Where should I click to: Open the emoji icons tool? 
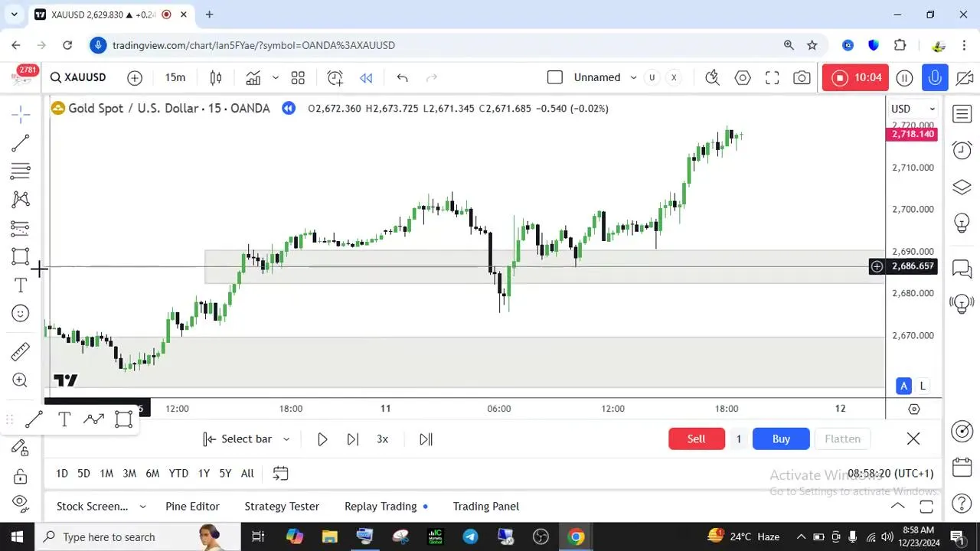(21, 313)
